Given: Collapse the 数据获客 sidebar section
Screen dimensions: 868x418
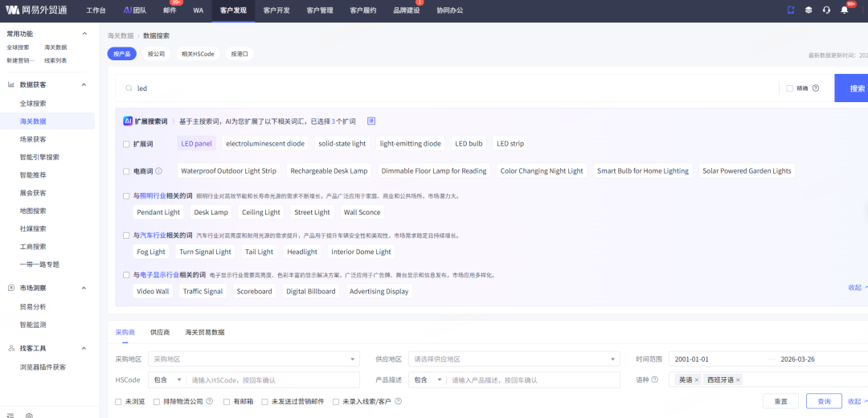Looking at the screenshot, I should click(x=84, y=84).
